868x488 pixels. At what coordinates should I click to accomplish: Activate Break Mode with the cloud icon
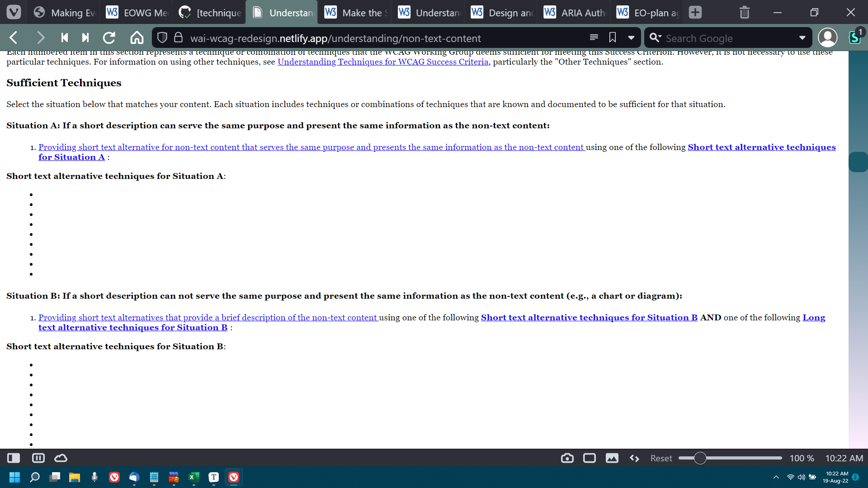click(61, 458)
